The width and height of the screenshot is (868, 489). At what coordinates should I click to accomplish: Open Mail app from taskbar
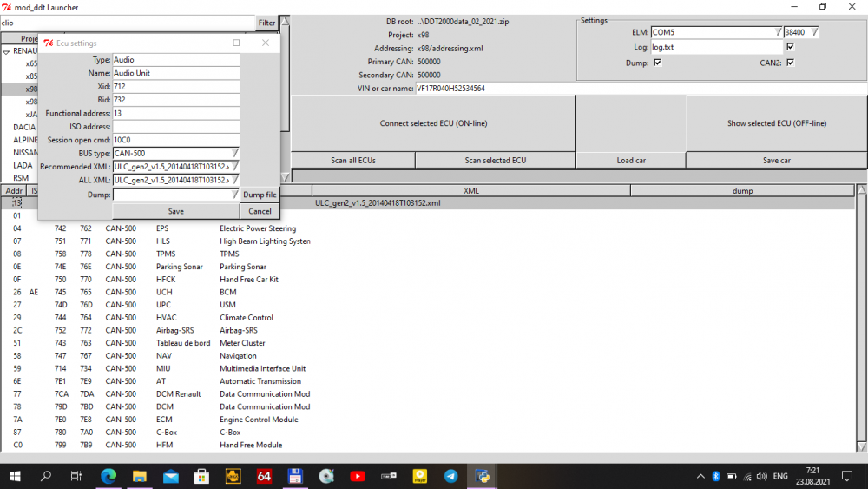point(170,476)
